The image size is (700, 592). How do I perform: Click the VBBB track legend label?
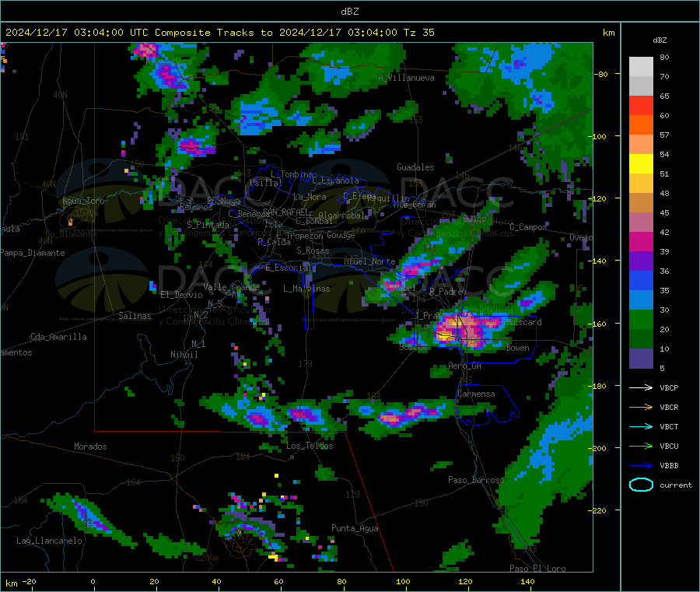pos(669,466)
